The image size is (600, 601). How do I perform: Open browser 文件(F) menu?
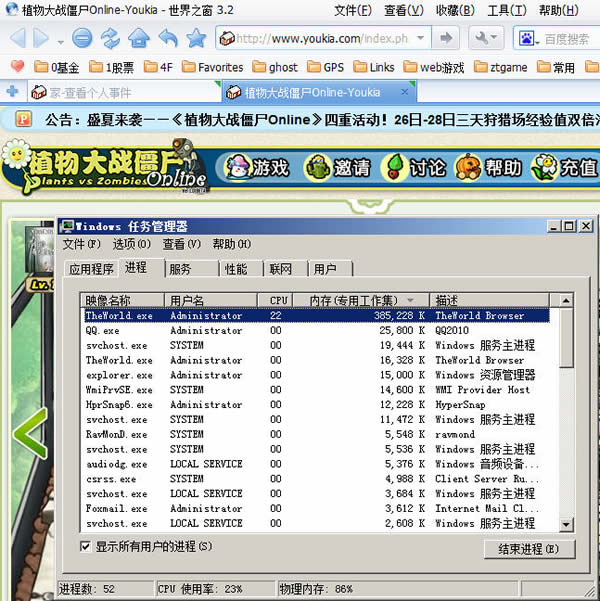353,10
